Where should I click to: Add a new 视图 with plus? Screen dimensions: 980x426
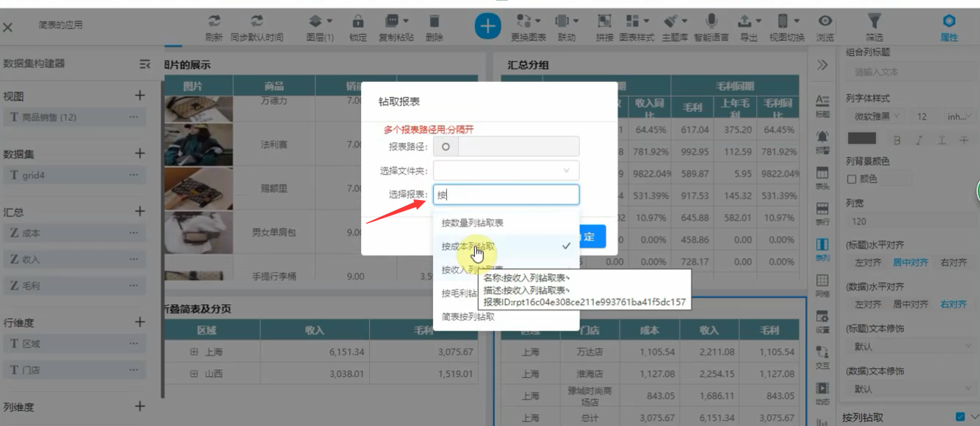tap(140, 95)
